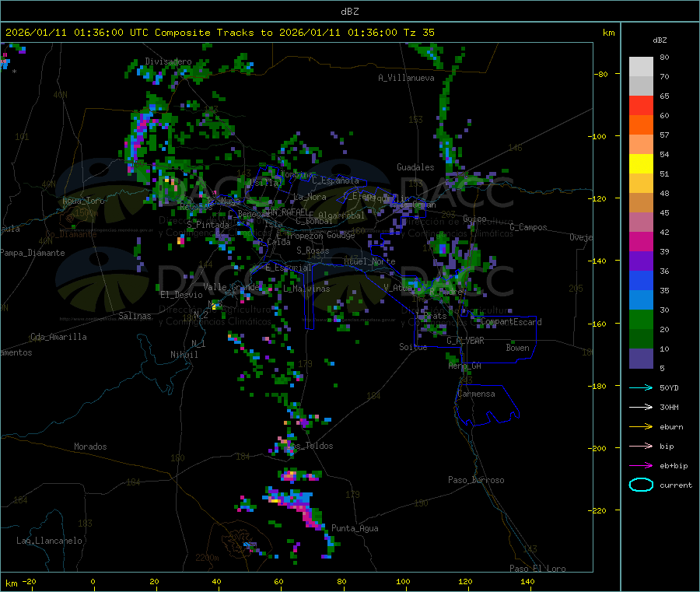Image resolution: width=700 pixels, height=592 pixels.
Task: Select the 'Goudge' label
Action: coord(341,235)
